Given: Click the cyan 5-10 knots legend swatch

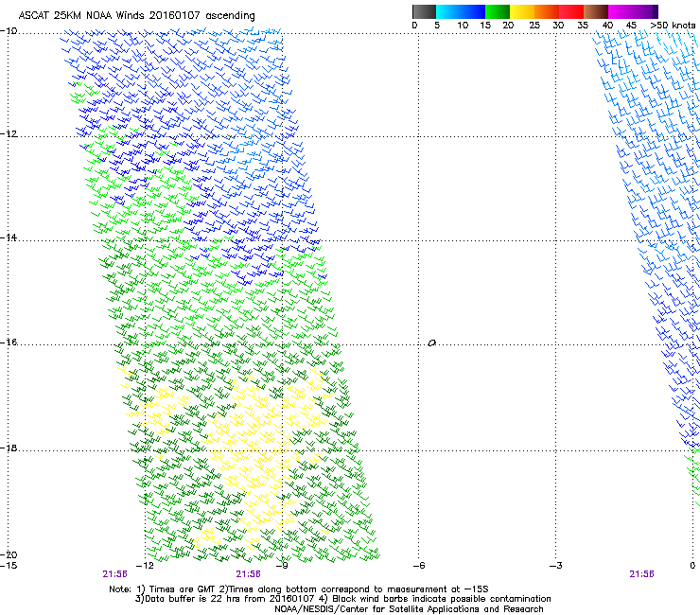Looking at the screenshot, I should (x=447, y=11).
